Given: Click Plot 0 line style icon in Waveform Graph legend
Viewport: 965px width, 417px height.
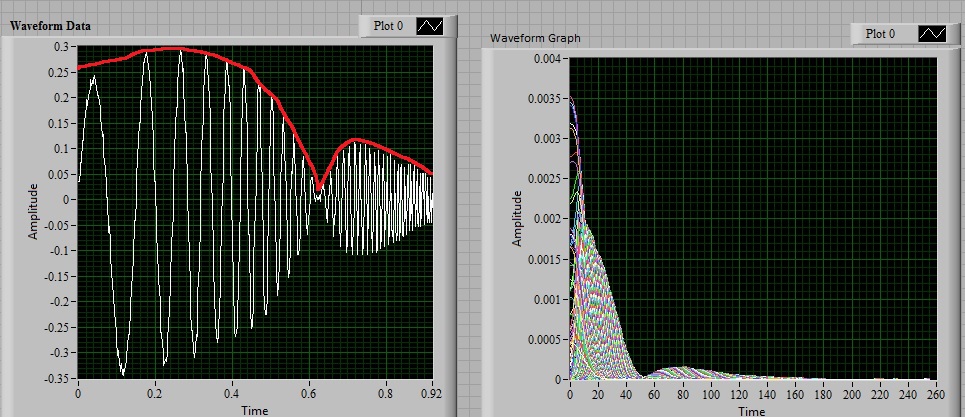Looking at the screenshot, I should 932,34.
